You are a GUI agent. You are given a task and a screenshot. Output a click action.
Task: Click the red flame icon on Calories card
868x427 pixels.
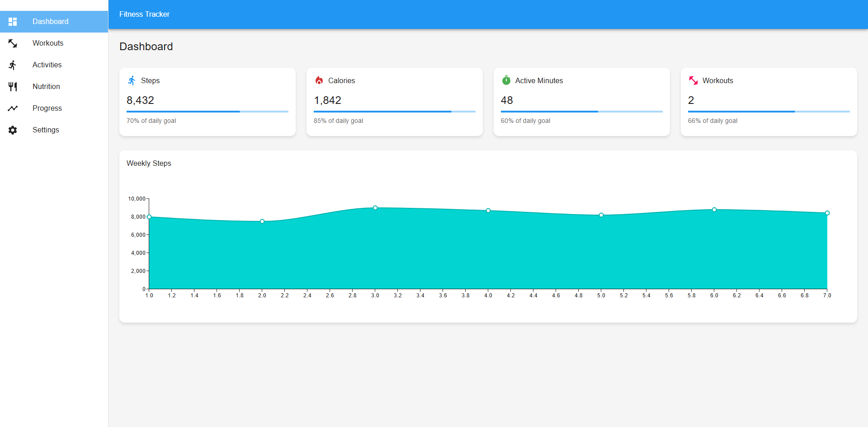click(319, 80)
